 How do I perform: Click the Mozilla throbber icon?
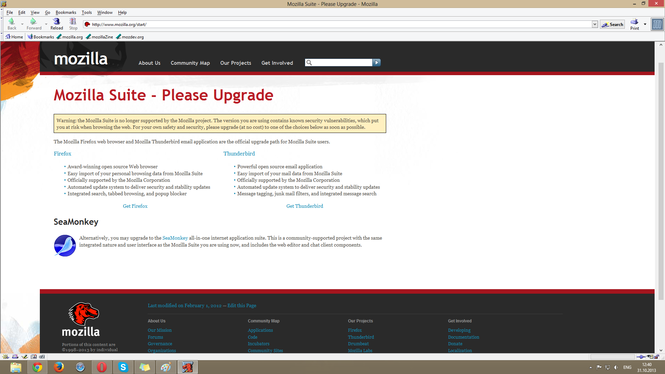coord(657,24)
